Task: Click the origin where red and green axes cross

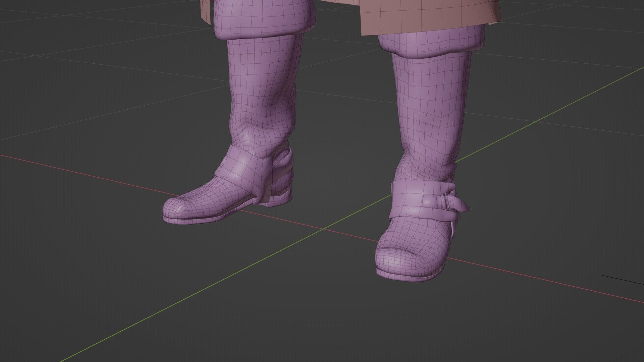Action: [324, 229]
